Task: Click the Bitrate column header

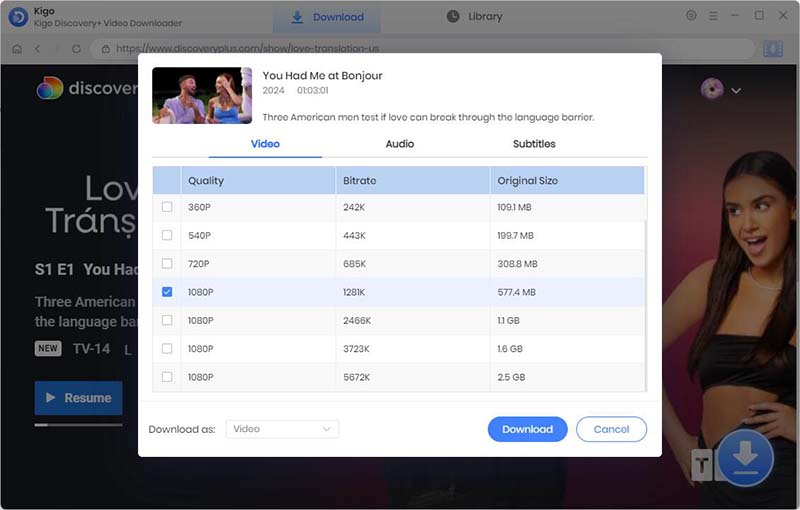Action: coord(413,181)
